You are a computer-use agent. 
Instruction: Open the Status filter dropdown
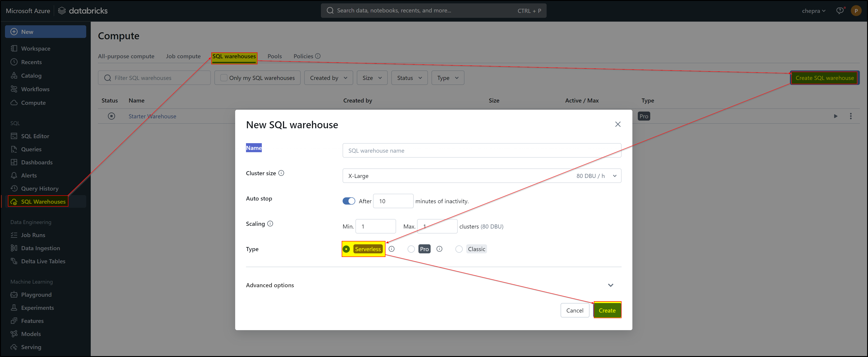click(409, 77)
